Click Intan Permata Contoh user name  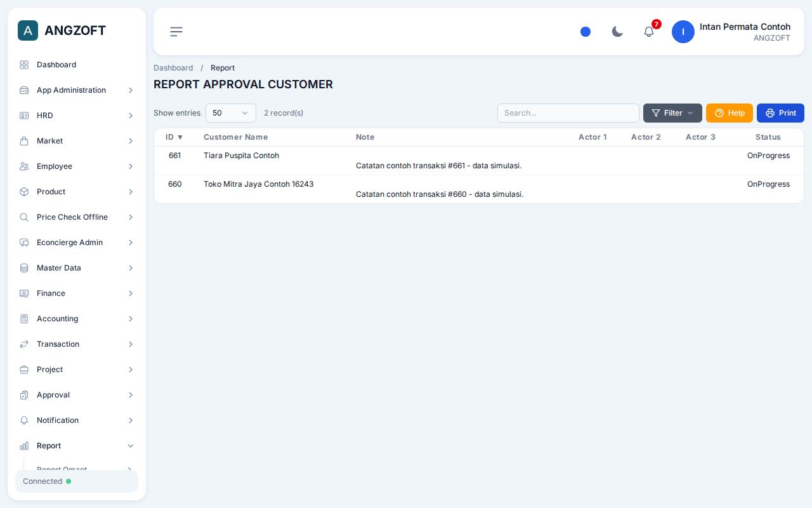[745, 27]
